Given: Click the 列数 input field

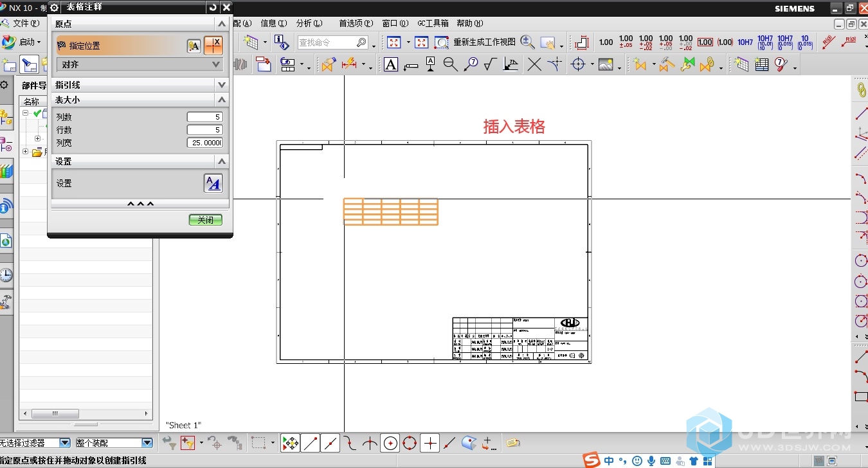Looking at the screenshot, I should click(204, 117).
